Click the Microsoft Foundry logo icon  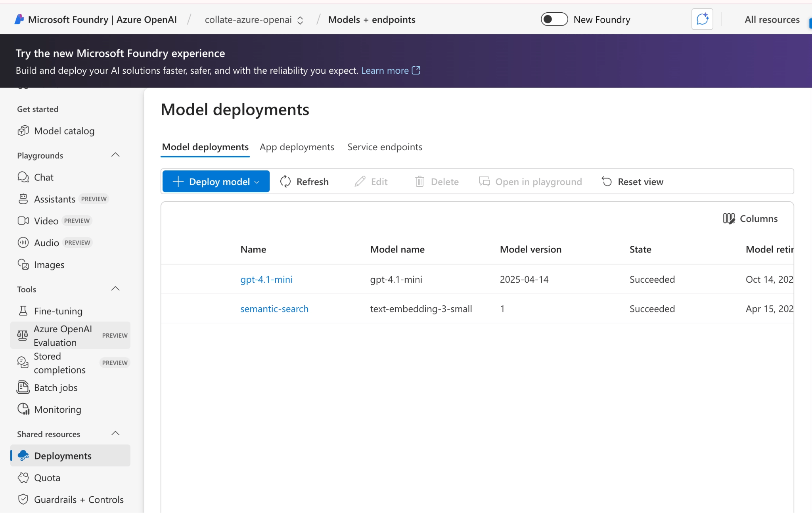click(x=19, y=19)
